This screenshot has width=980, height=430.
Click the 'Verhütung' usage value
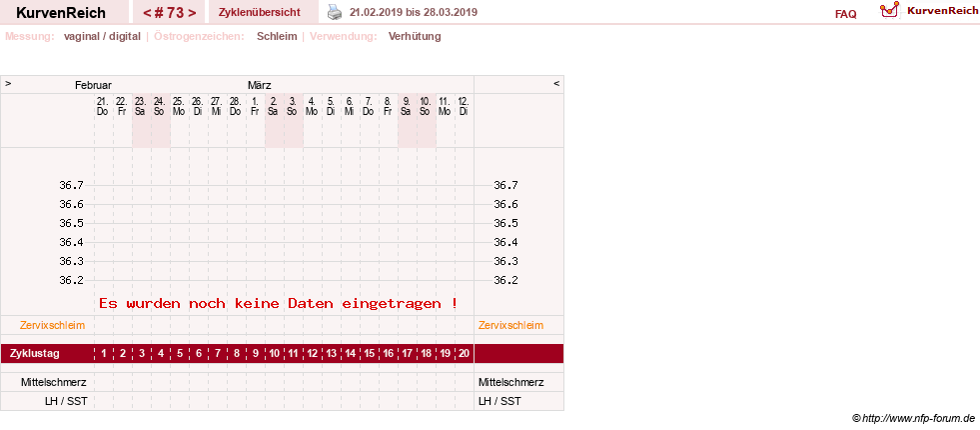pyautogui.click(x=415, y=36)
